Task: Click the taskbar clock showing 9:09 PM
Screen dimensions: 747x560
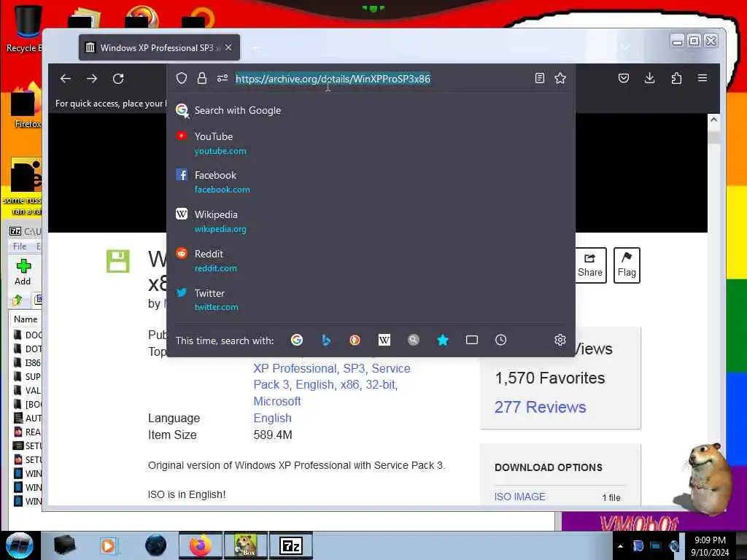Action: coord(710,546)
